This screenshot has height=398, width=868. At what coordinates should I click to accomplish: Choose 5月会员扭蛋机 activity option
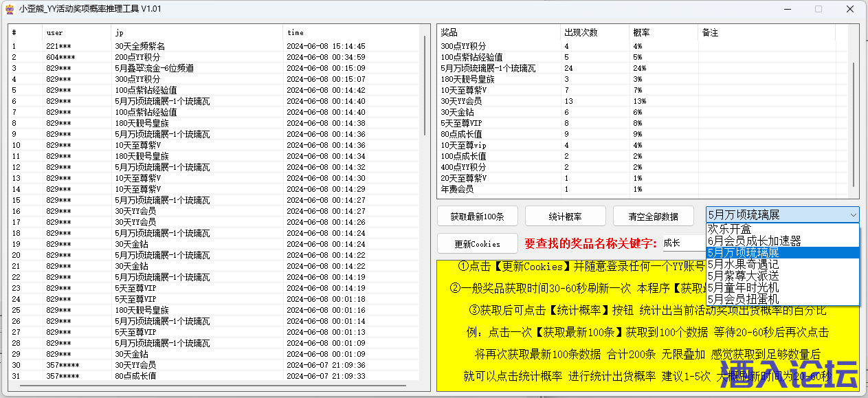tap(743, 299)
